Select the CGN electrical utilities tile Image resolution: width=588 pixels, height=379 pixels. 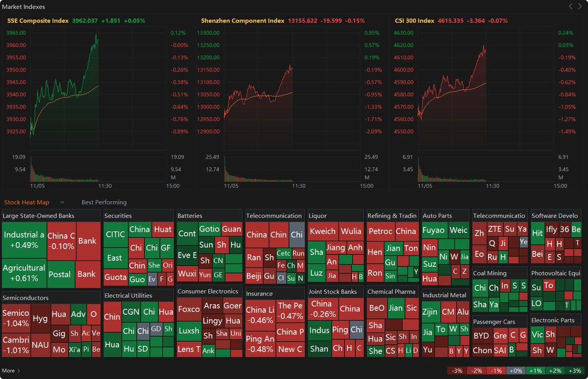click(130, 311)
